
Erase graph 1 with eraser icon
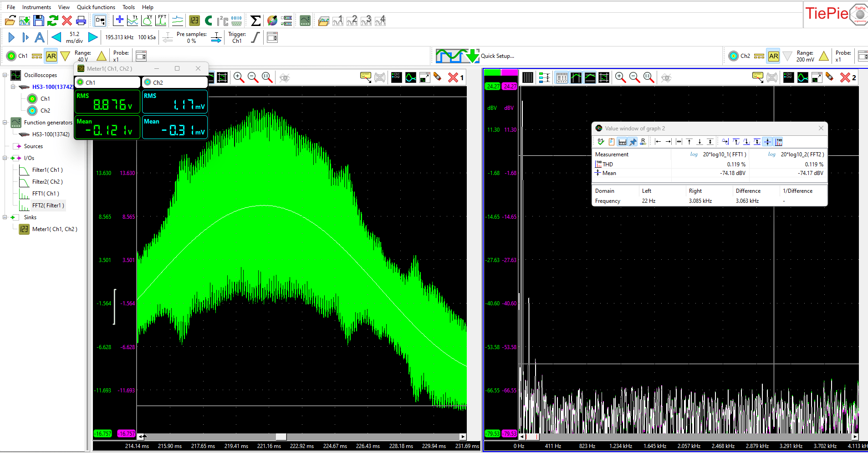[x=438, y=77]
